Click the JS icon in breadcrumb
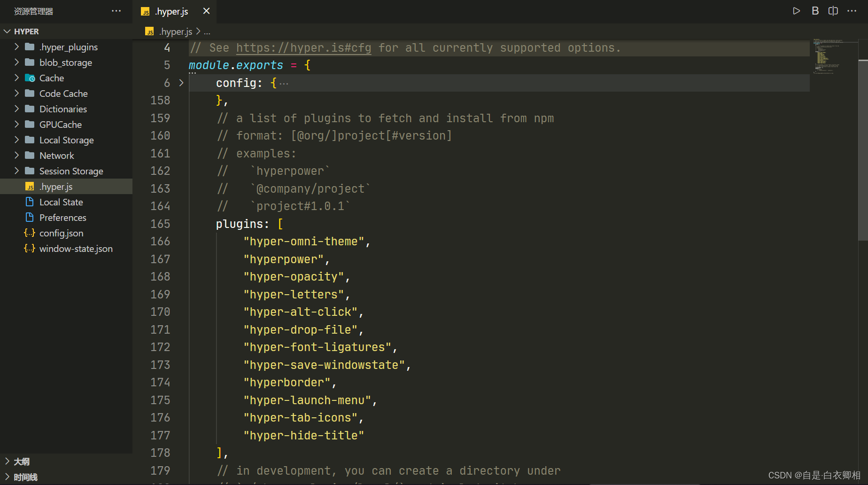The height and width of the screenshot is (485, 868). click(149, 31)
